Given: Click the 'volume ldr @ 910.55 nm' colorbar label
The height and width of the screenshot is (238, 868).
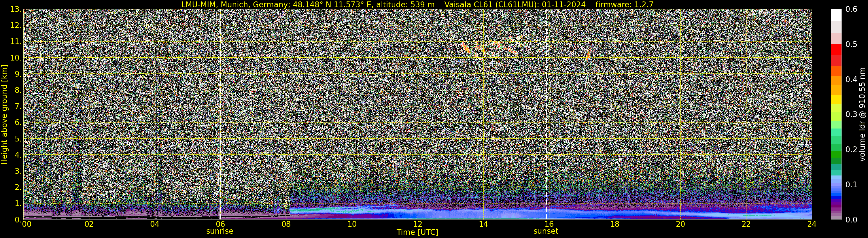Looking at the screenshot, I should click(x=862, y=114).
